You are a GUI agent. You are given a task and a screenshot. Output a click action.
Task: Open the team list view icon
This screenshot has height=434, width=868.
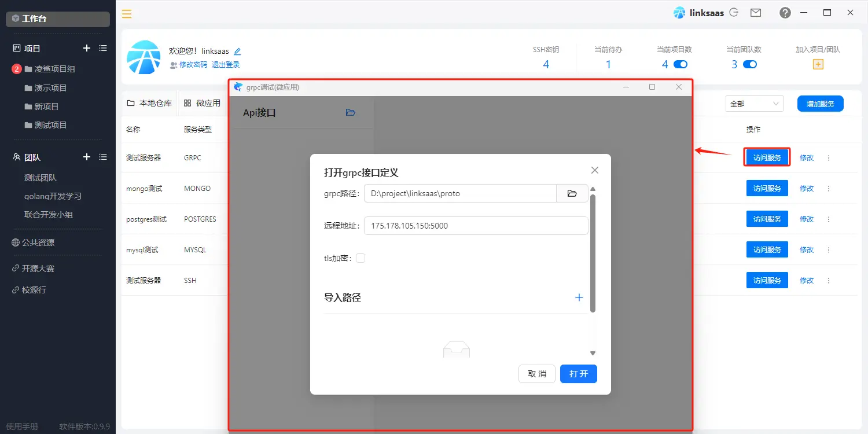(x=103, y=157)
